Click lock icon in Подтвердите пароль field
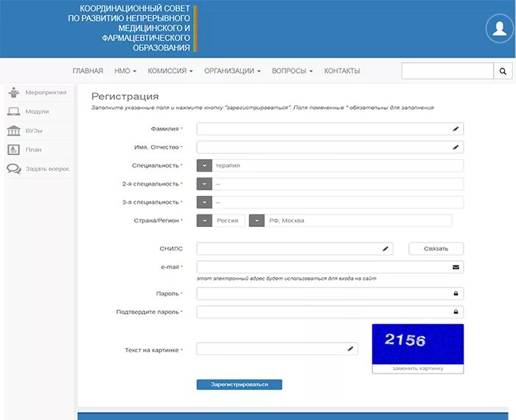This screenshot has height=420, width=516. coord(456,312)
